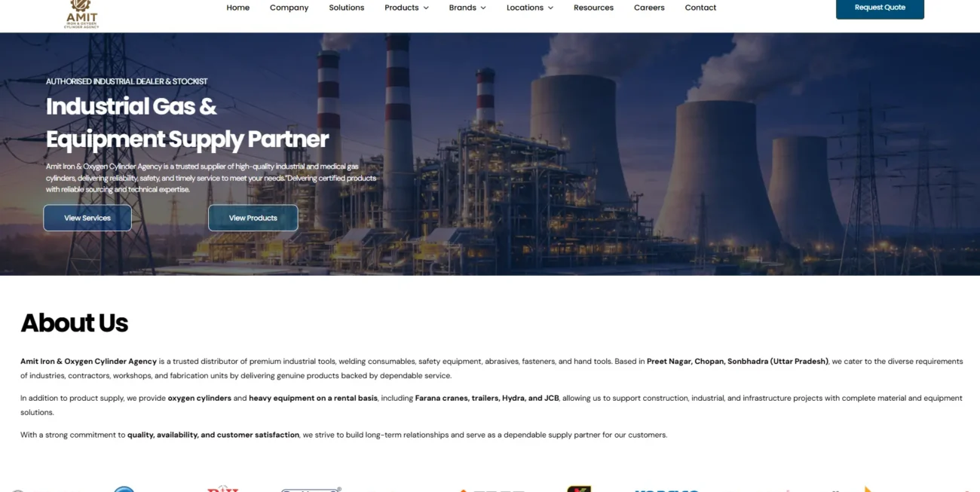Image resolution: width=980 pixels, height=492 pixels.
Task: Open the Home menu item
Action: (x=238, y=8)
